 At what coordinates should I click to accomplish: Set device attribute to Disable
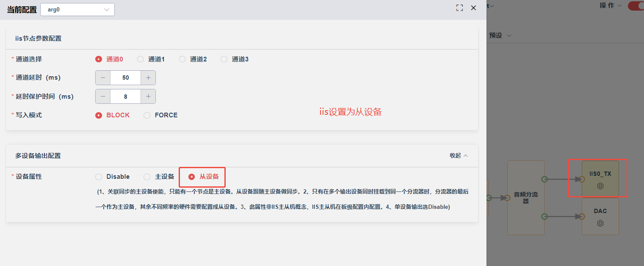(x=99, y=177)
